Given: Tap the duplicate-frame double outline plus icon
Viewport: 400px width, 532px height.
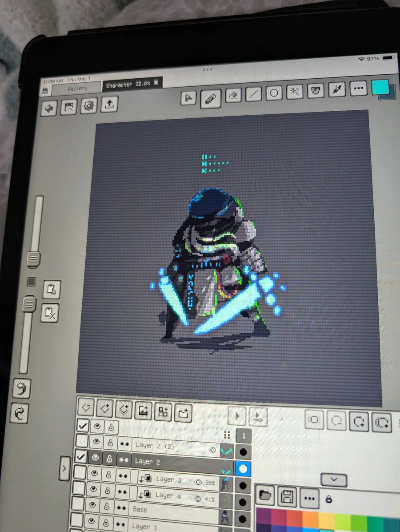Looking at the screenshot, I should 381,423.
